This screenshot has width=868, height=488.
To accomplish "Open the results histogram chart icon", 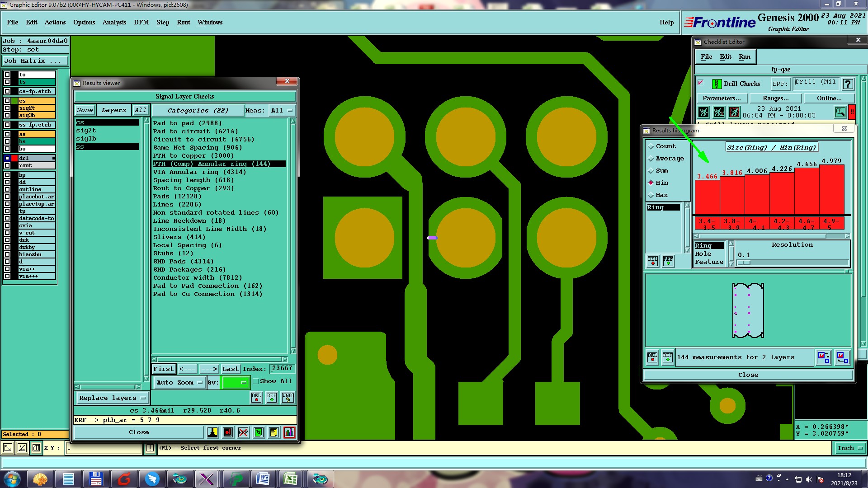I will 289,432.
